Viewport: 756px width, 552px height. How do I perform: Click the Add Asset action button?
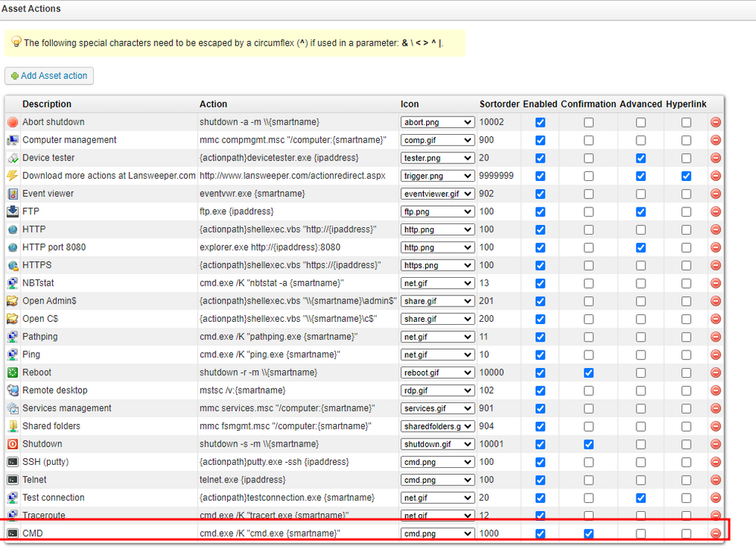point(49,76)
